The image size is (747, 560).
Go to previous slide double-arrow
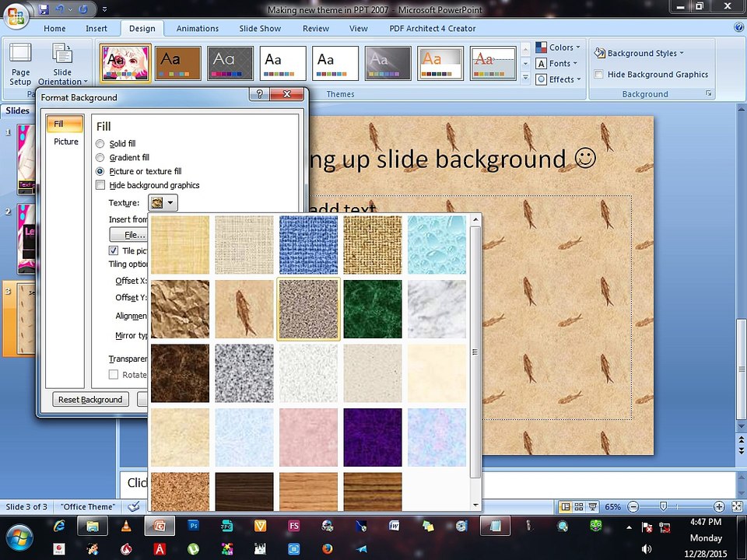pyautogui.click(x=742, y=439)
